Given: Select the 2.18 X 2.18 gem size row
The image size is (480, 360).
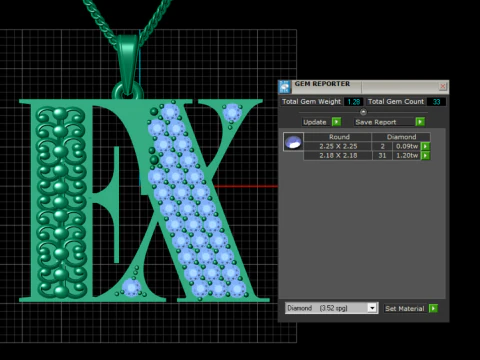Looking at the screenshot, I should pos(338,155).
